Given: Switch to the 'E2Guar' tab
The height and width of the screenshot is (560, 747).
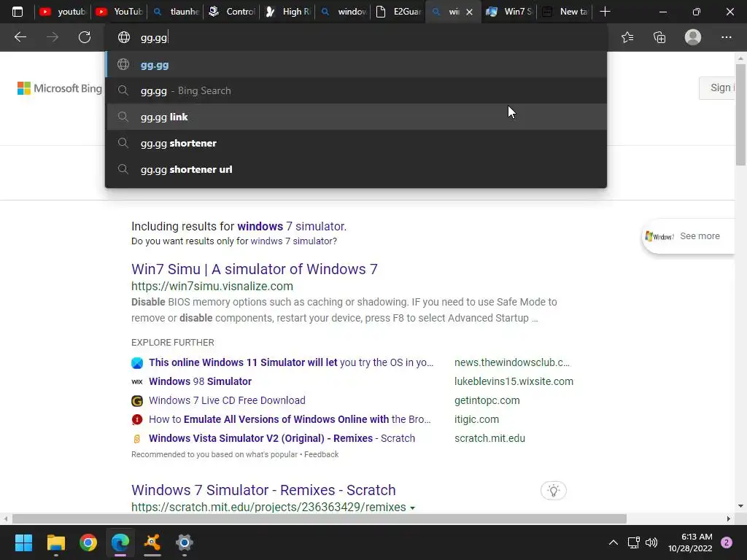Looking at the screenshot, I should (398, 12).
